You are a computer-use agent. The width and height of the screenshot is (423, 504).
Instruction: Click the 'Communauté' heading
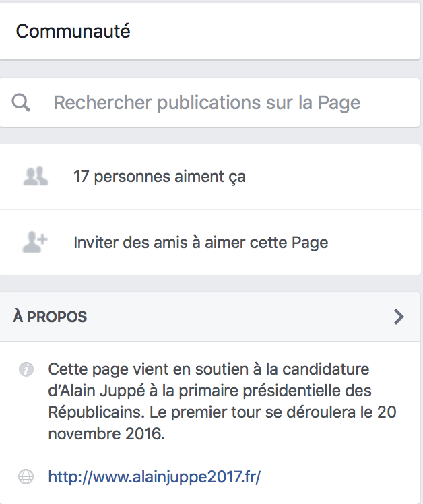(x=73, y=31)
